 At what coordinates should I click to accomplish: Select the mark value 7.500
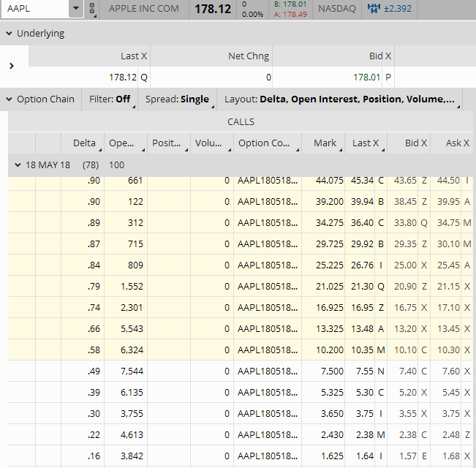pos(332,371)
